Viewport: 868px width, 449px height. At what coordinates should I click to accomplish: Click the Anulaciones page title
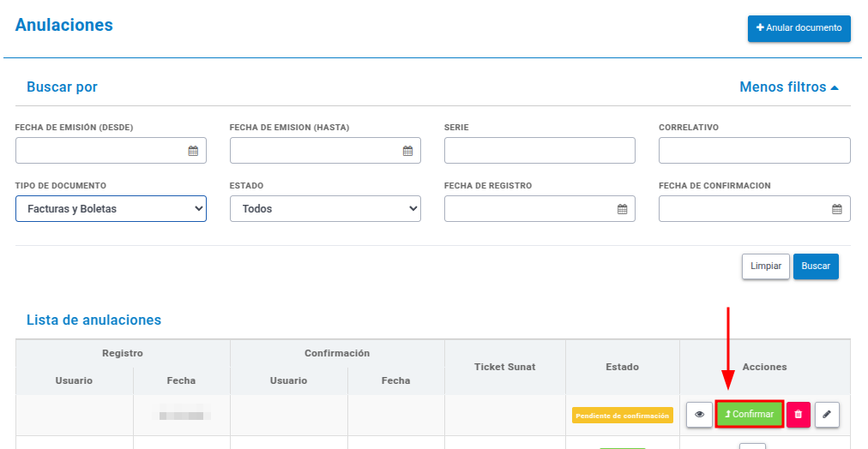click(x=64, y=25)
